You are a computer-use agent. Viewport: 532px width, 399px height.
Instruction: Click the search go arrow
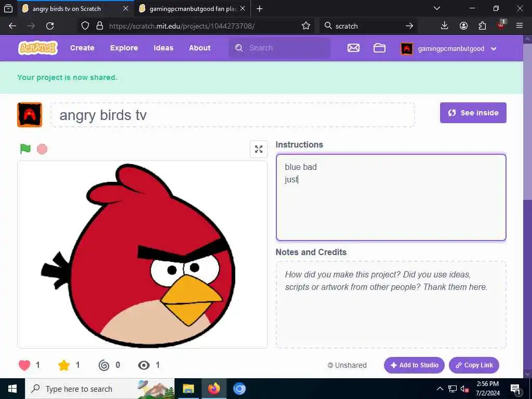(409, 26)
